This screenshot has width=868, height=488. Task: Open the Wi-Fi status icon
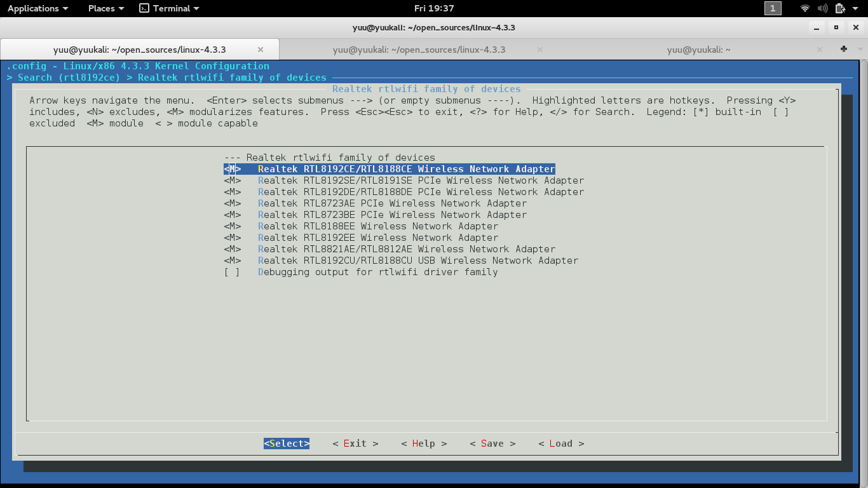(805, 8)
